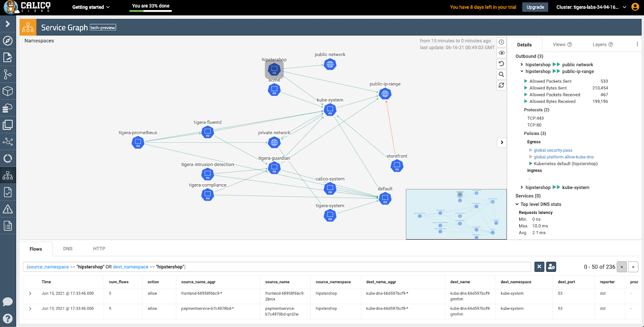Image resolution: width=644 pixels, height=327 pixels.
Task: Switch to the Layers tab
Action: [603, 45]
